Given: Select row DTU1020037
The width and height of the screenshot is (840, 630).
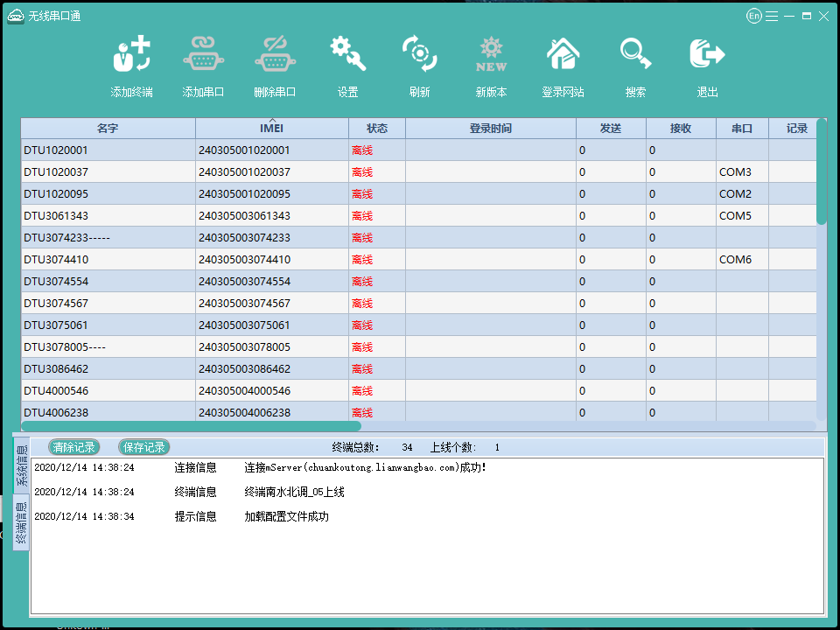Looking at the screenshot, I should [419, 172].
